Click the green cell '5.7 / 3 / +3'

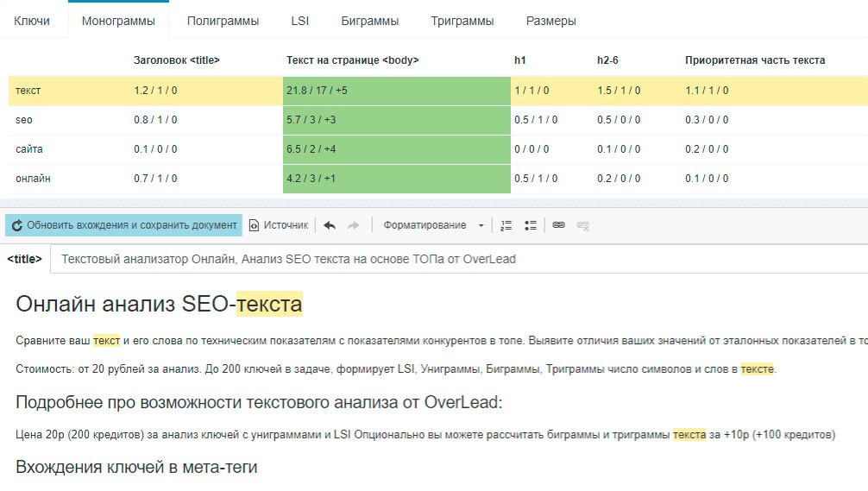(396, 120)
